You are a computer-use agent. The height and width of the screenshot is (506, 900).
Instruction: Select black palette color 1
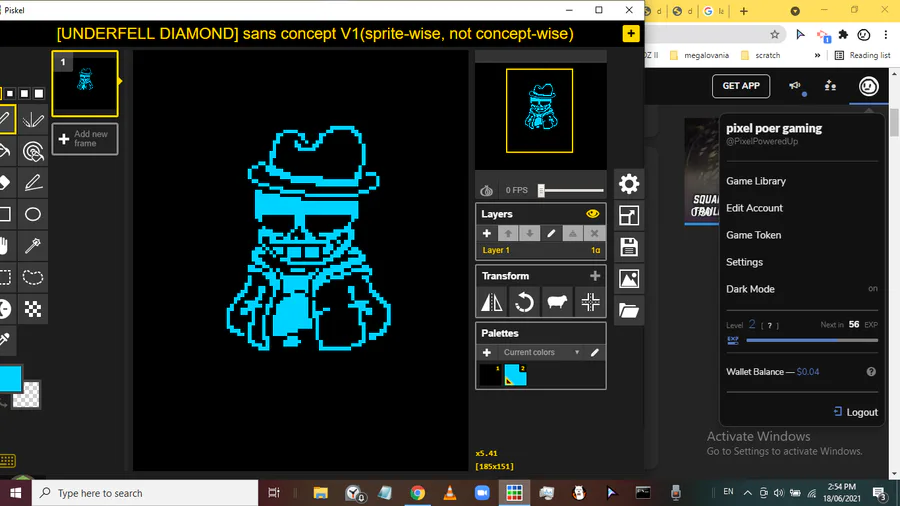click(490, 375)
